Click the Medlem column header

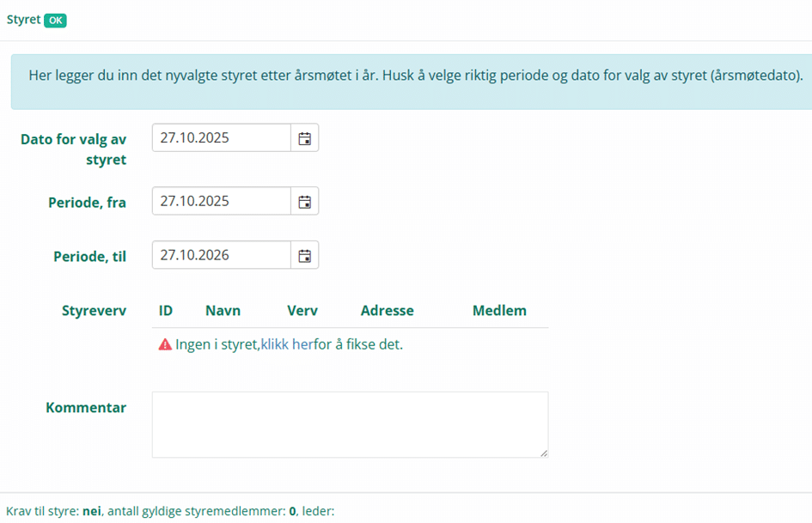pos(499,311)
